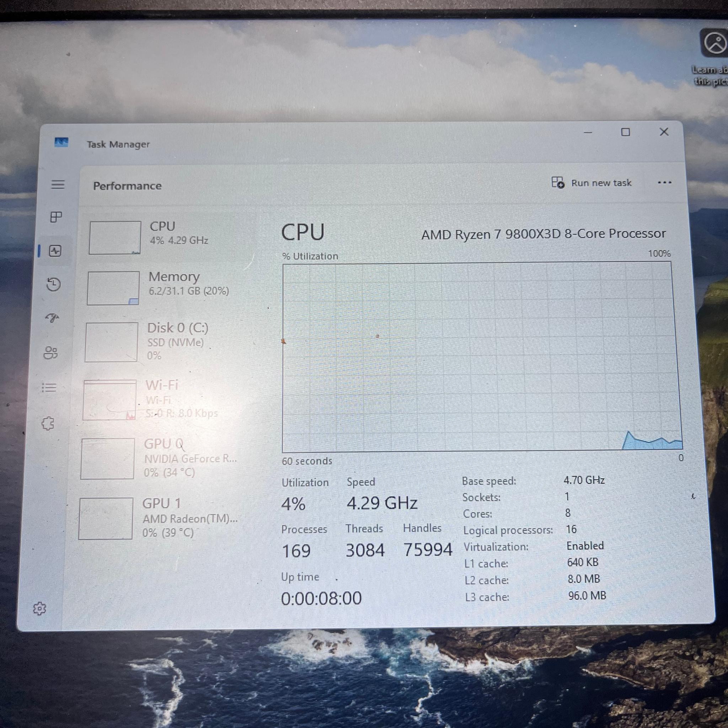The height and width of the screenshot is (728, 728).
Task: Minimize the Task Manager window
Action: [588, 132]
